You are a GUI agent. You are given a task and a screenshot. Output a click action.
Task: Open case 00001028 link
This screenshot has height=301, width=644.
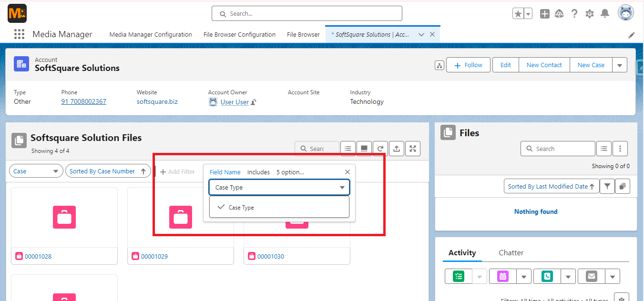tap(38, 256)
